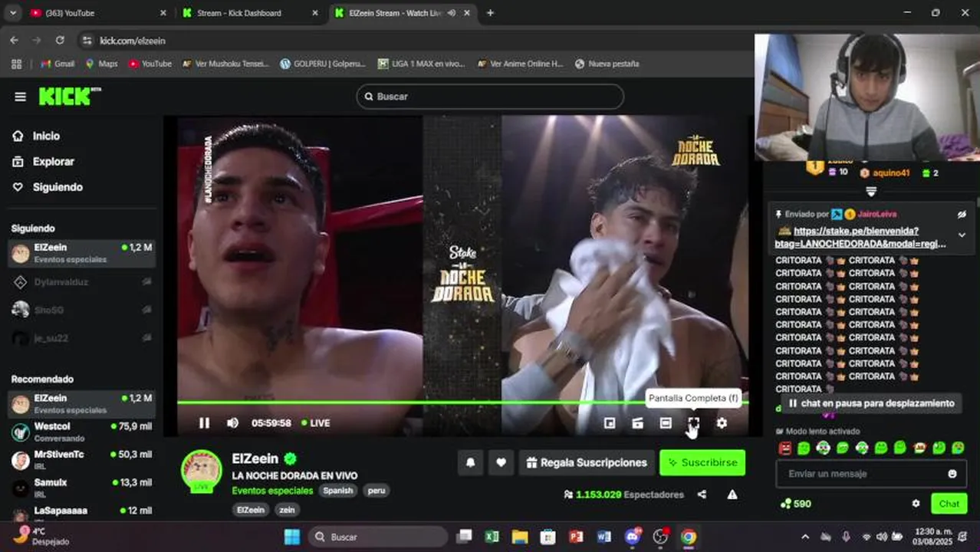Screen dimensions: 980x552
Task: Open Discord from the taskbar
Action: click(x=633, y=537)
